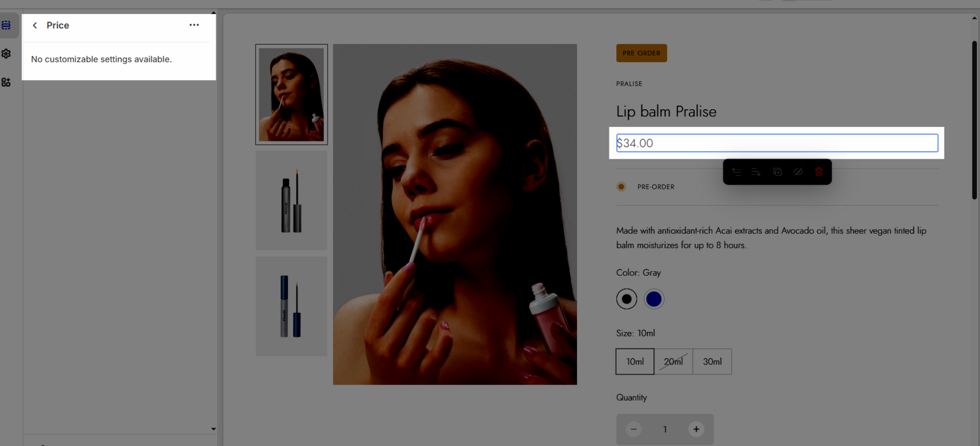Open the Price panel more options menu
The height and width of the screenshot is (446, 980).
pos(194,25)
